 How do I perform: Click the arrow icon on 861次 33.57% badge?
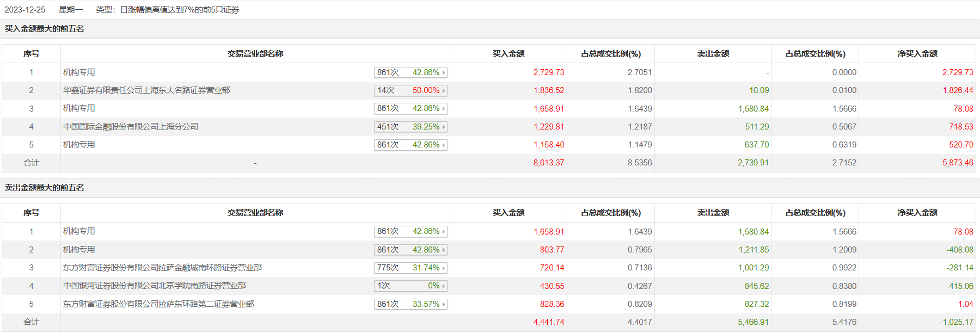444,305
